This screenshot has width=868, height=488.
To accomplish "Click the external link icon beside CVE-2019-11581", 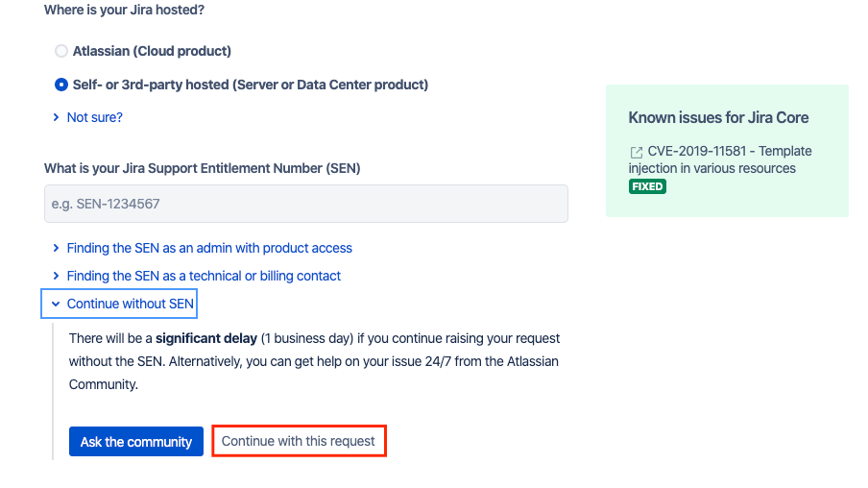I will [x=636, y=152].
